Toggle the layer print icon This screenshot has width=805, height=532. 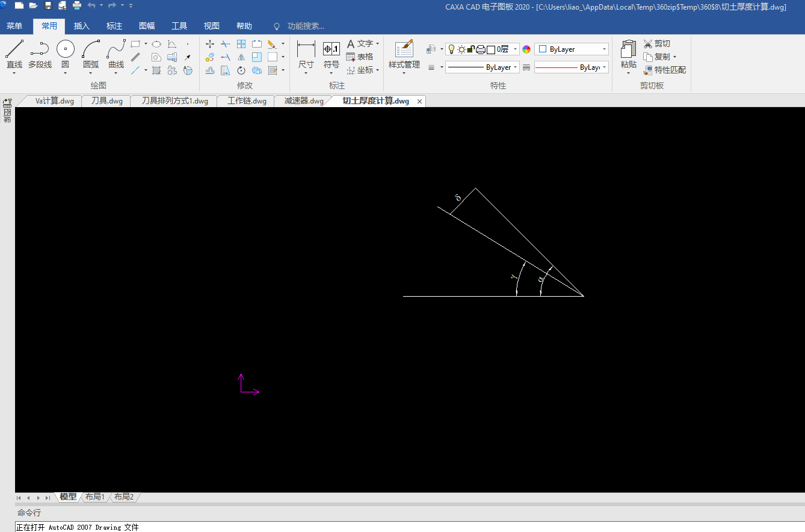[481, 49]
